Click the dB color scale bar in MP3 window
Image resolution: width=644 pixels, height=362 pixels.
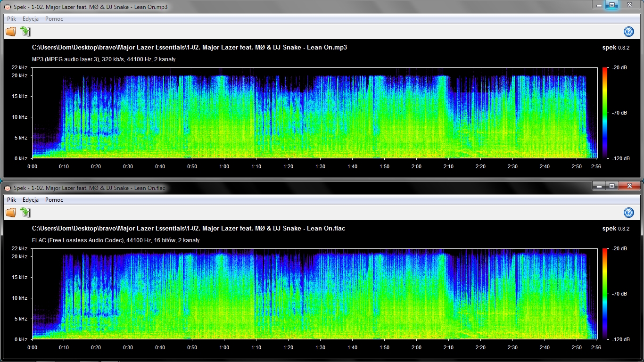[605, 113]
